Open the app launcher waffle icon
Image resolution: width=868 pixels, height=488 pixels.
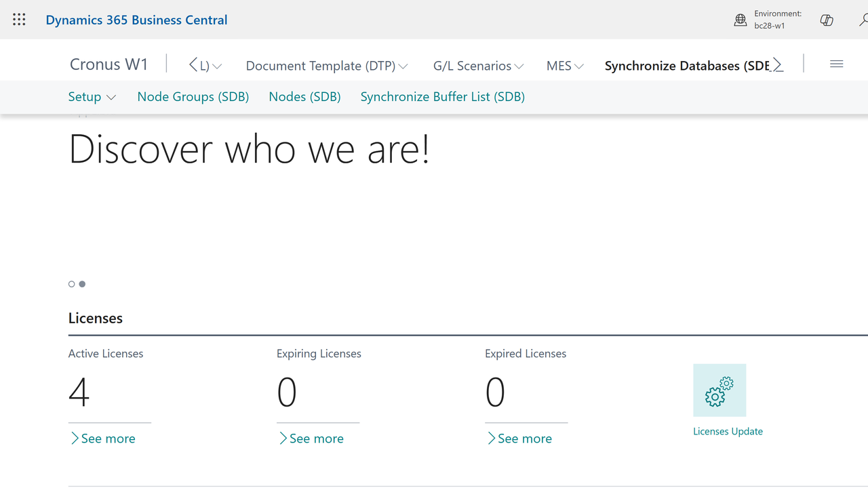[x=19, y=20]
